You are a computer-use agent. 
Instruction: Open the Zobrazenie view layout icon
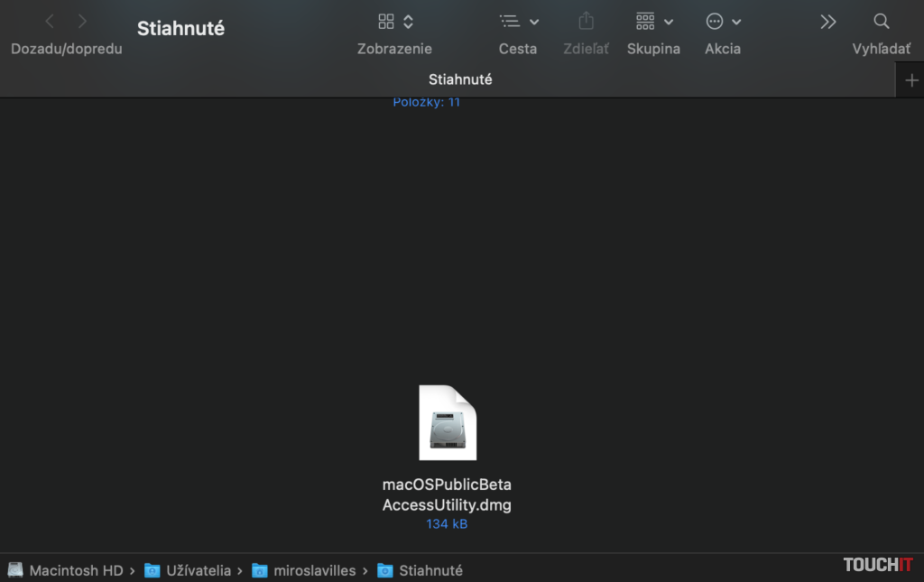click(387, 20)
